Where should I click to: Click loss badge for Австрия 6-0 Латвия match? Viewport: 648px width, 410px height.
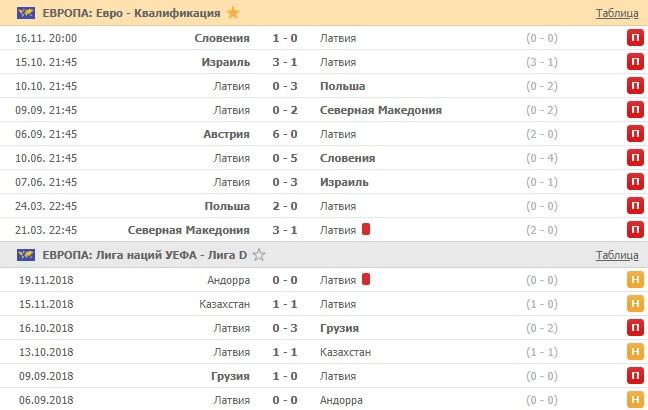click(634, 134)
